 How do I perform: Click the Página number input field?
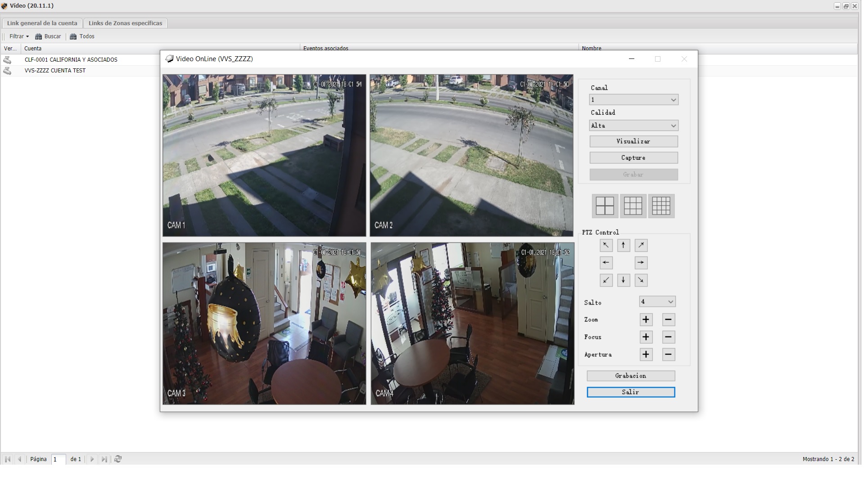59,459
